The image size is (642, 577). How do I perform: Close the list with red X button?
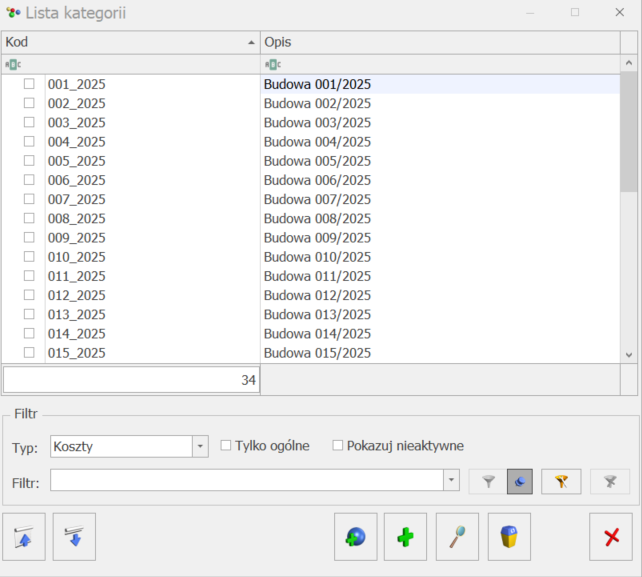(611, 536)
